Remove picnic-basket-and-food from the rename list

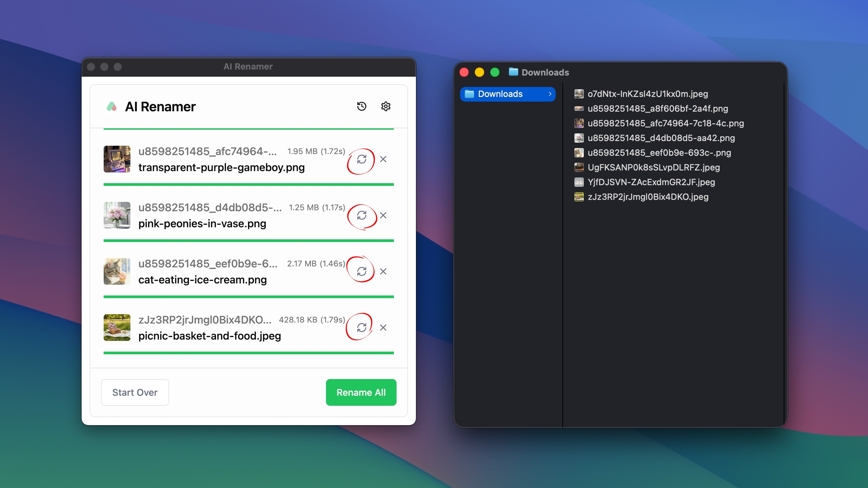point(383,327)
